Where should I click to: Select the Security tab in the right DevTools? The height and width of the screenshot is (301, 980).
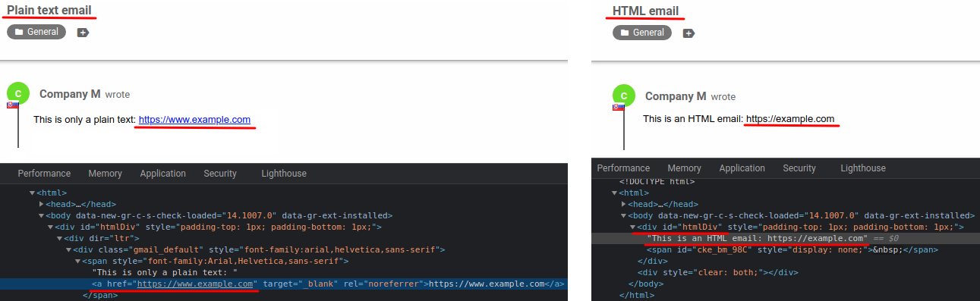pos(799,168)
